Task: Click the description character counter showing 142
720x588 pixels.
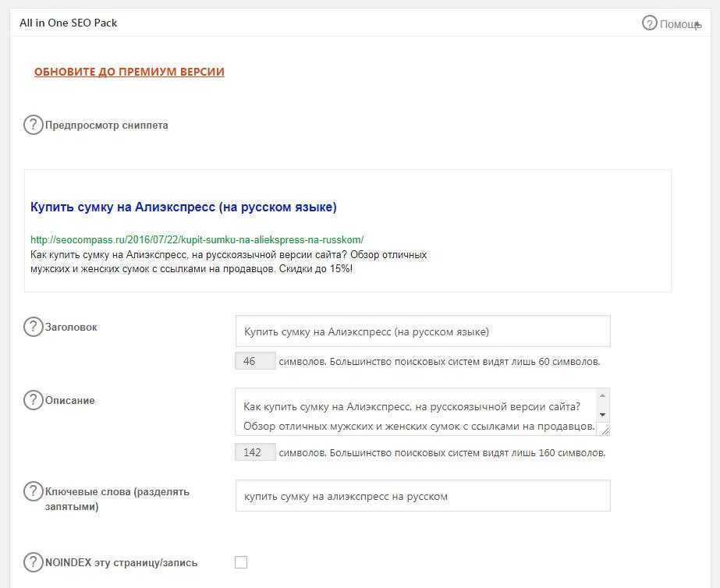Action: coord(255,452)
